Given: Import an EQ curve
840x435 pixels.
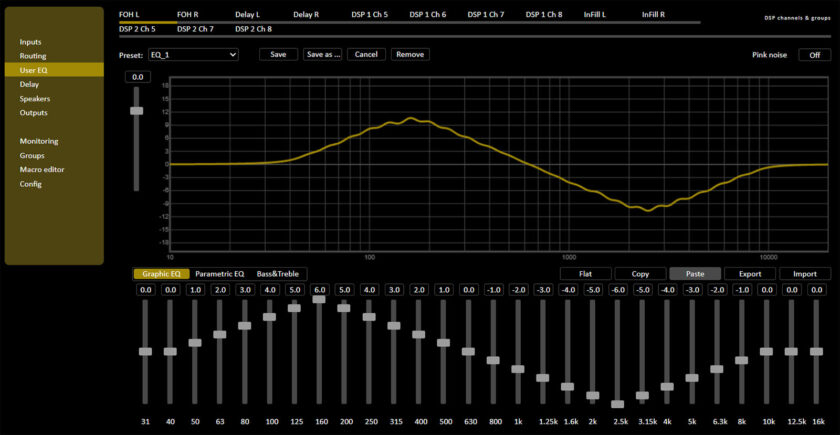Looking at the screenshot, I should (804, 273).
